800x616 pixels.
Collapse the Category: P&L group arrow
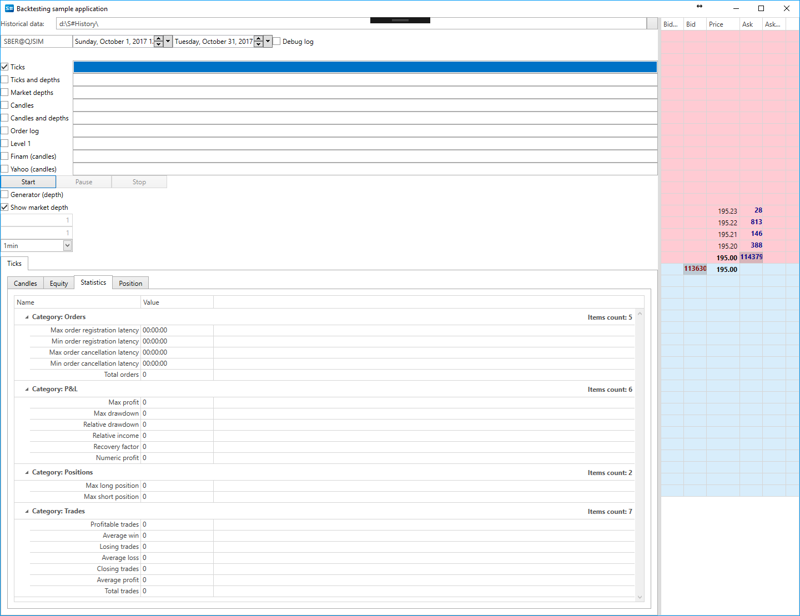tap(27, 389)
